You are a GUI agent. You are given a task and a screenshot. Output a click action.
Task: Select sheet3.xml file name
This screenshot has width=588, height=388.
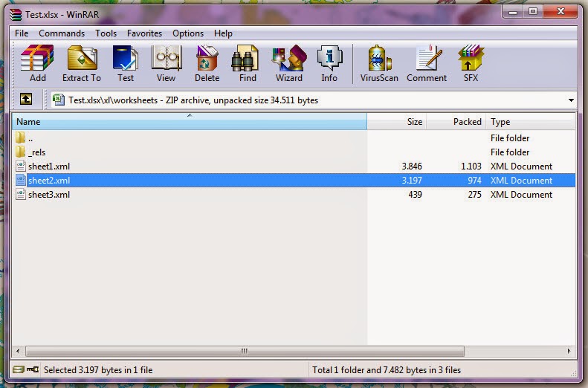pyautogui.click(x=49, y=195)
